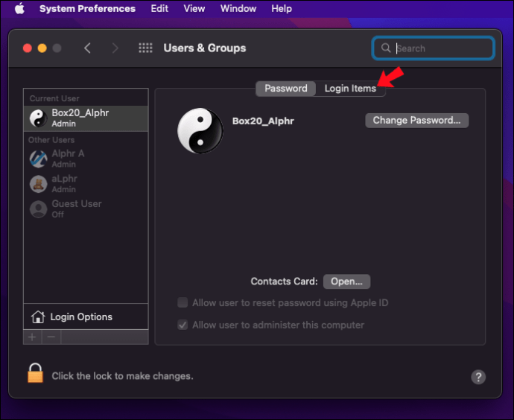Click the Guest User silhouette icon
Image resolution: width=514 pixels, height=420 pixels.
(x=38, y=209)
